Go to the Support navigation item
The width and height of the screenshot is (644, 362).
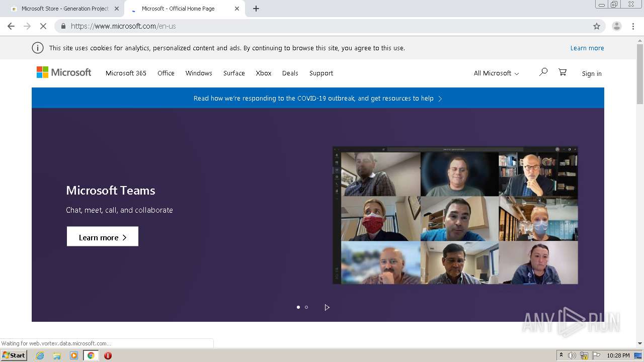[x=321, y=73]
